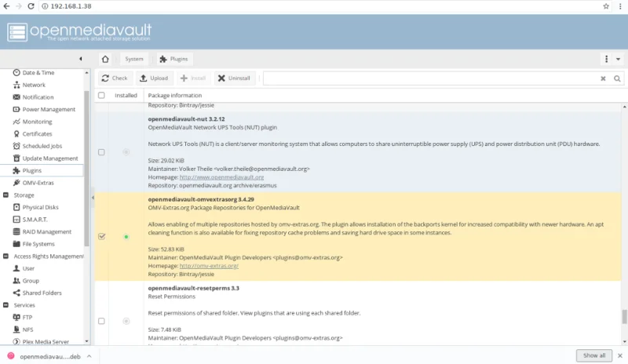This screenshot has width=628, height=364.
Task: Open Scheduled Jobs icon
Action: pyautogui.click(x=16, y=146)
